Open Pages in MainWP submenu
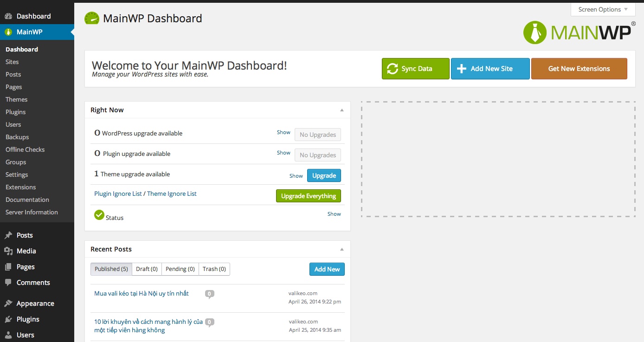Viewport: 644px width, 342px height. [x=13, y=87]
